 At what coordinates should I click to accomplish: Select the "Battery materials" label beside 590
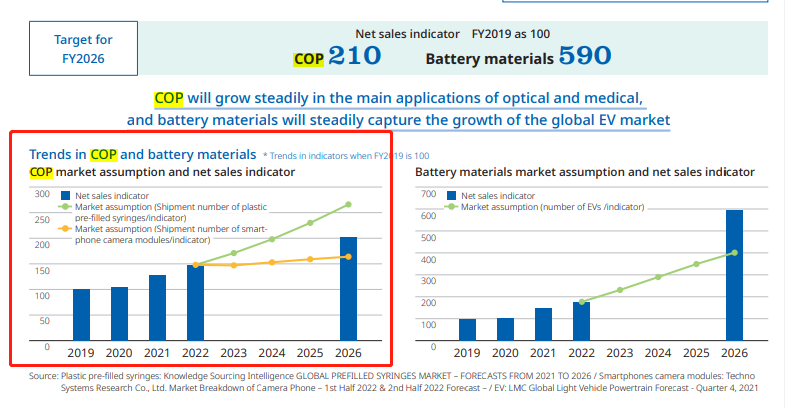489,59
